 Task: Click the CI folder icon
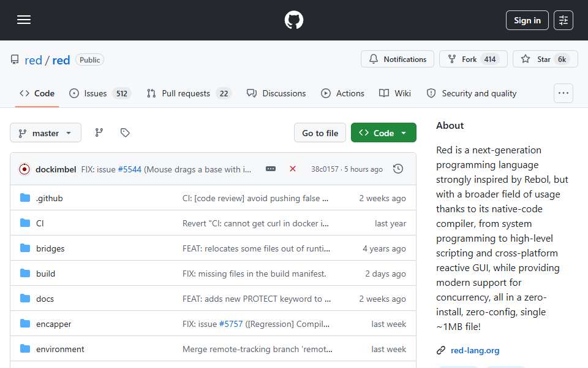click(x=25, y=223)
